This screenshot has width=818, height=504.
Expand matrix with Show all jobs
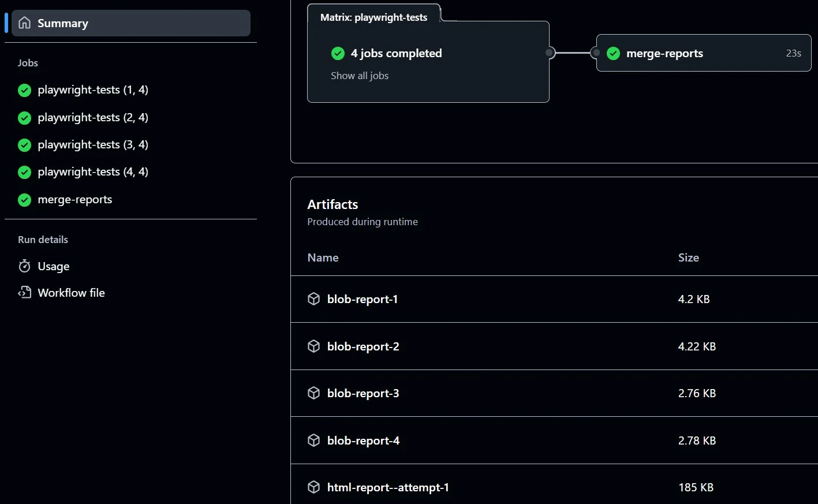coord(359,76)
